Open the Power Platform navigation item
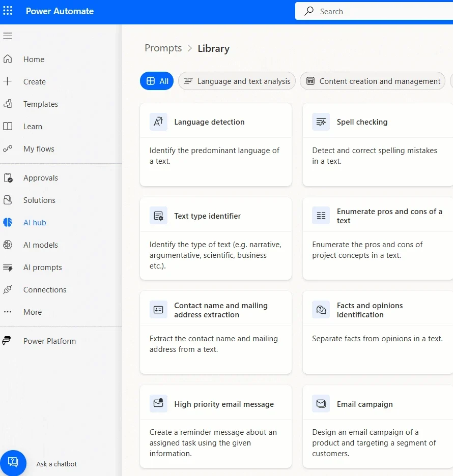Image resolution: width=453 pixels, height=476 pixels. pos(49,341)
